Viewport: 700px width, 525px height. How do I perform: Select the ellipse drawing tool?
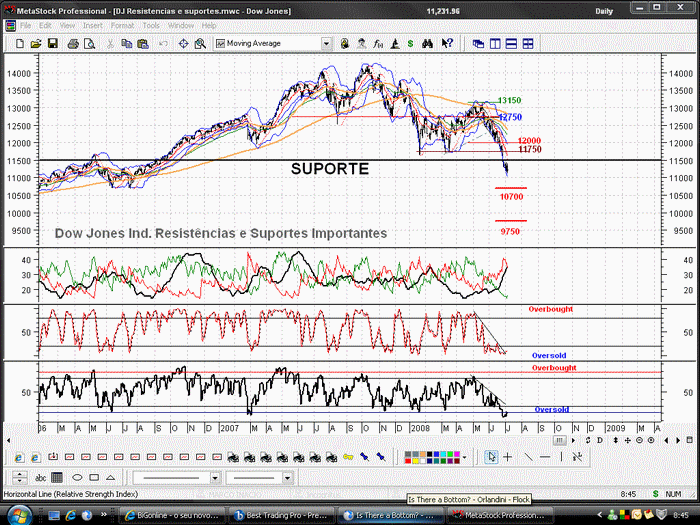click(77, 478)
